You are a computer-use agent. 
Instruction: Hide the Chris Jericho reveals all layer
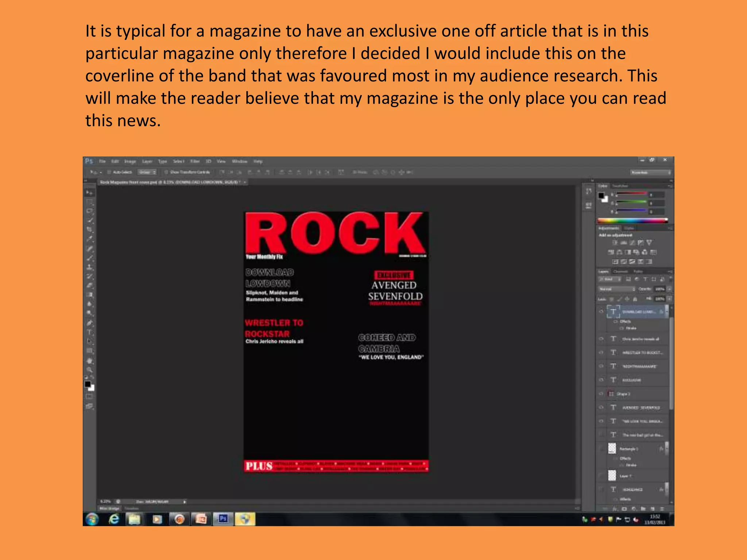(601, 339)
